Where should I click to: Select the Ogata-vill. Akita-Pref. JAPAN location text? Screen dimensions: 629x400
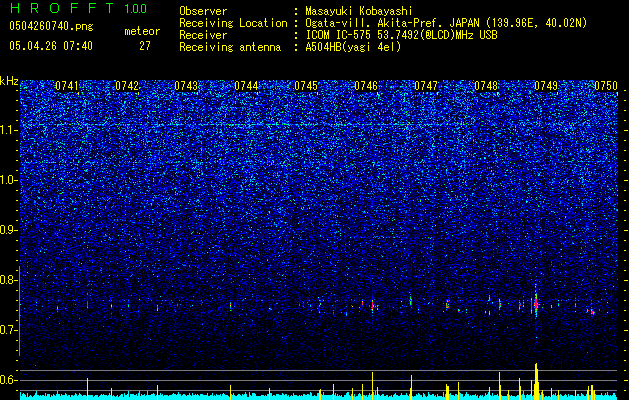(x=446, y=23)
